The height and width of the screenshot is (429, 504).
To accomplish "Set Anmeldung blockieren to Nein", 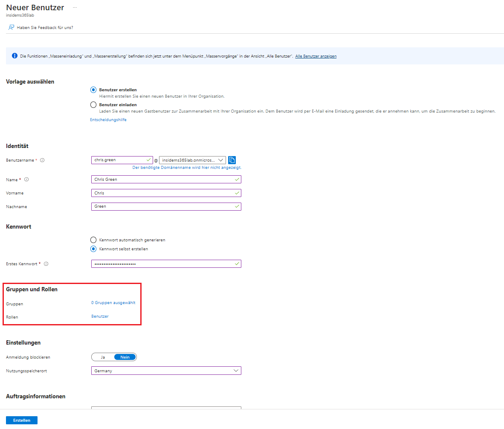I will point(125,357).
